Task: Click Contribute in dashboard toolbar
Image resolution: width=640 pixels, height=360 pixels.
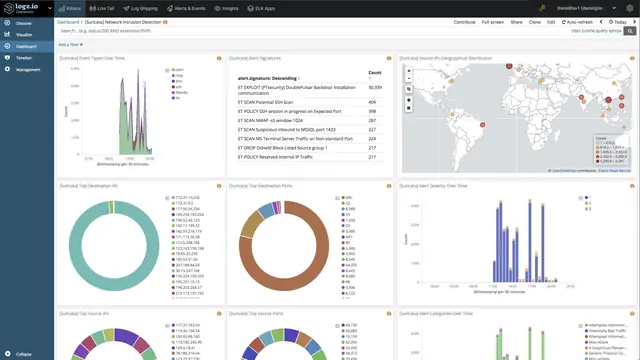Action: click(x=464, y=22)
